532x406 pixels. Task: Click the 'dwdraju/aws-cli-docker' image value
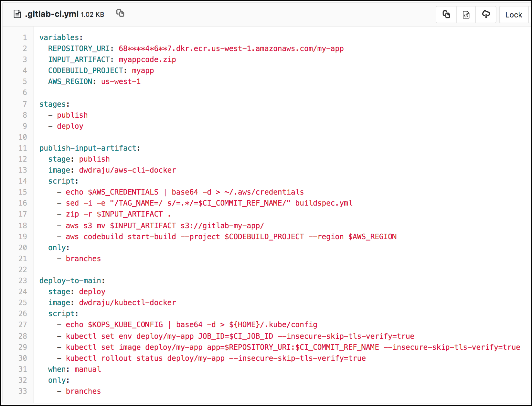click(128, 170)
